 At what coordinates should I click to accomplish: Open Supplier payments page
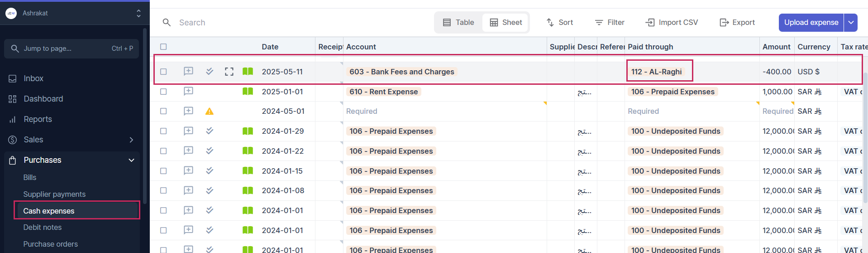coord(54,194)
